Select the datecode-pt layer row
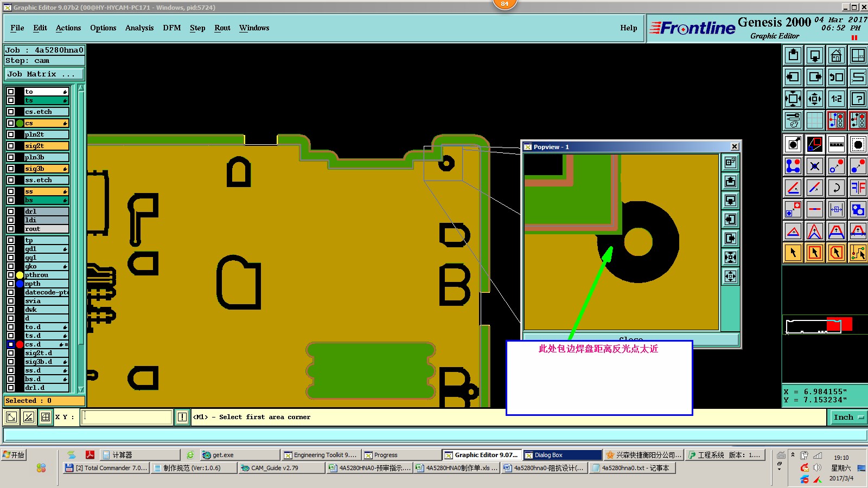868x488 pixels. tap(46, 292)
